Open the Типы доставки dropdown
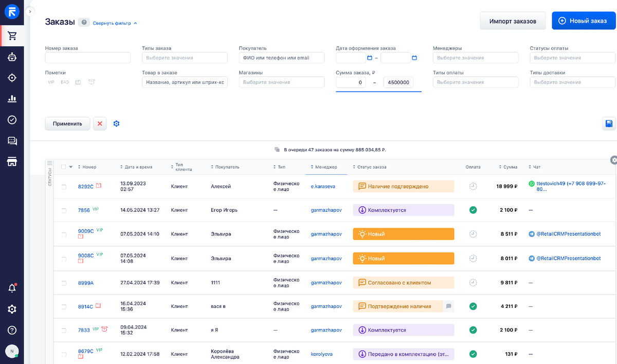Viewport: 617px width, 364px height. 572,82
